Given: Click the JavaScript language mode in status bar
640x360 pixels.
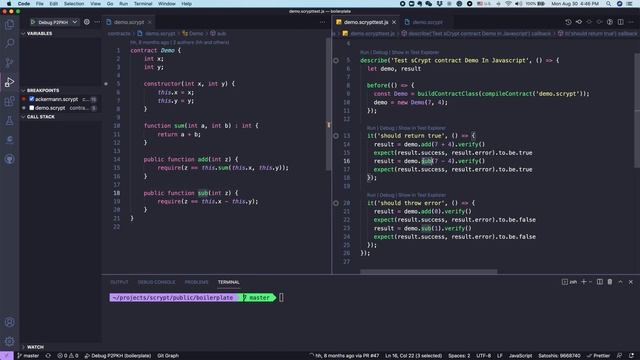Looking at the screenshot, I should tap(520, 356).
